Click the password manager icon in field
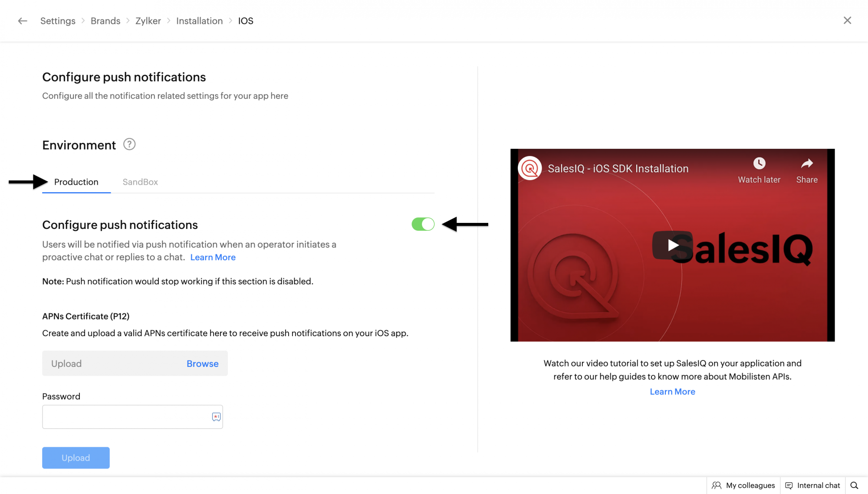The height and width of the screenshot is (494, 868). click(x=216, y=417)
